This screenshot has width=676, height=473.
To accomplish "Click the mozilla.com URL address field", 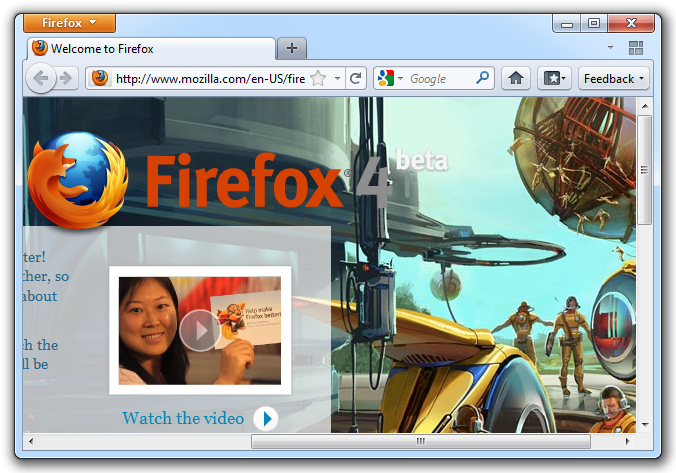I will [210, 79].
